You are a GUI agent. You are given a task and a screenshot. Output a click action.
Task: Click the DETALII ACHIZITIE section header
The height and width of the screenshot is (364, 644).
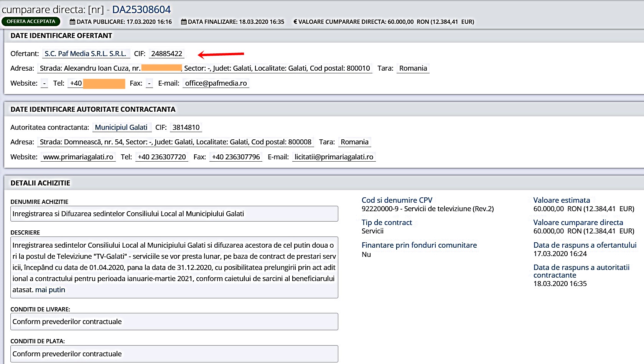pyautogui.click(x=40, y=183)
